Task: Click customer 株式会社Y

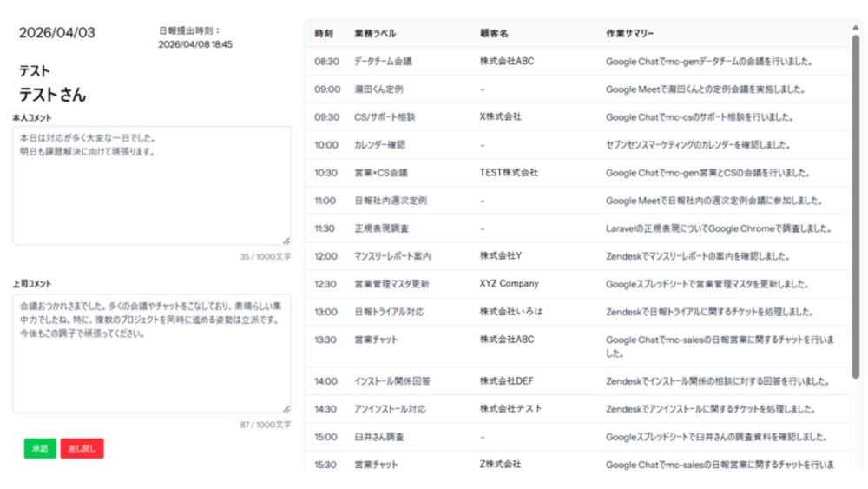Action: pyautogui.click(x=501, y=256)
